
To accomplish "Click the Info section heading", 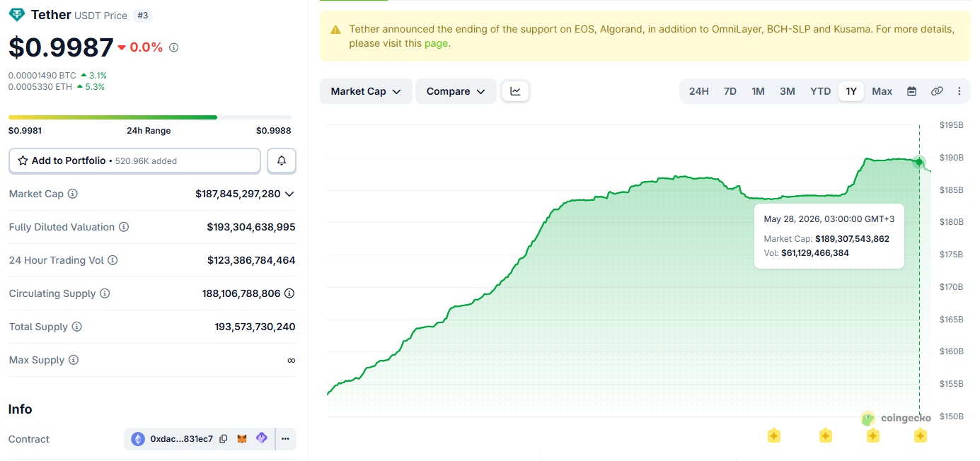I will 20,409.
